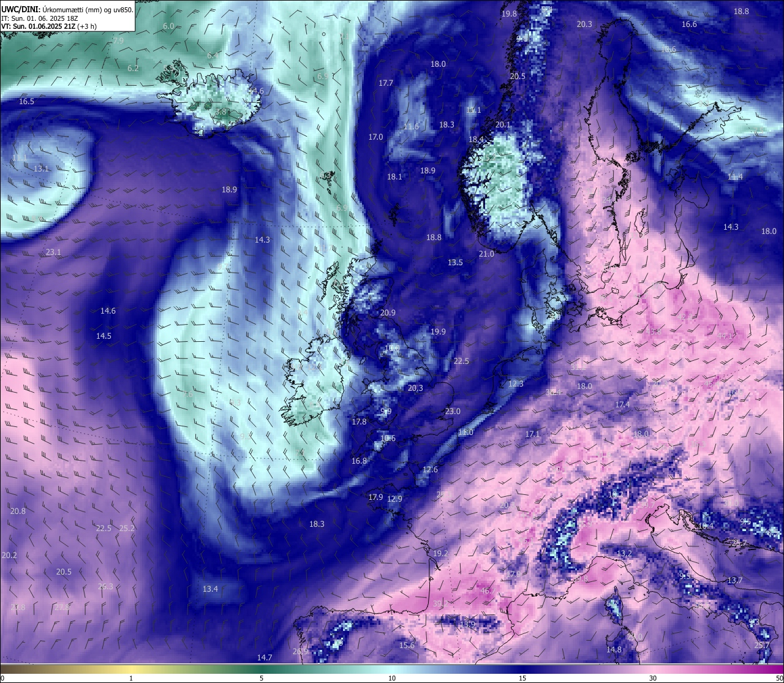784x683 pixels.
Task: Click the 14.6 value label
Action: point(108,311)
